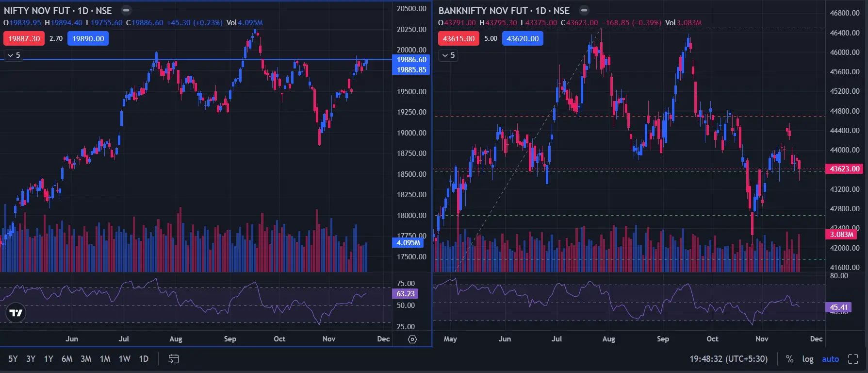Select the 5Y time range
Viewport: 868px width, 373px height.
(x=13, y=359)
